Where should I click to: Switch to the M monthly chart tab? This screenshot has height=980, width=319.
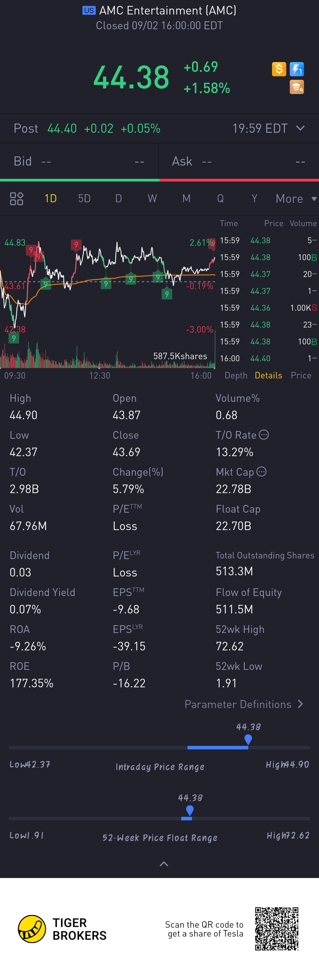click(x=186, y=199)
